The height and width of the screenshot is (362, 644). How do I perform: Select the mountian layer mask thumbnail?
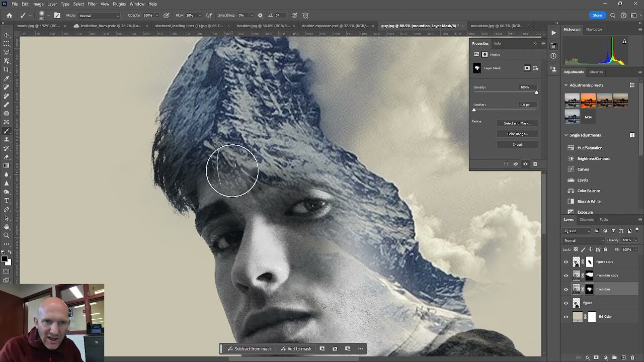click(589, 289)
